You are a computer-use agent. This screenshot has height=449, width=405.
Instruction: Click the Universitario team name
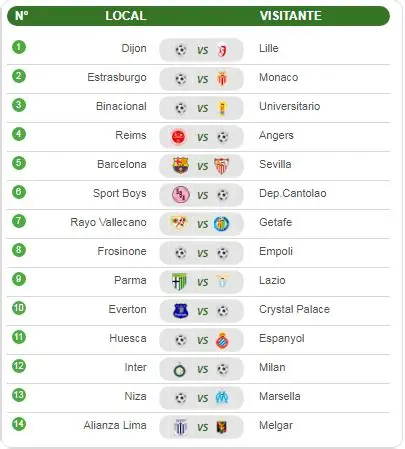(290, 106)
